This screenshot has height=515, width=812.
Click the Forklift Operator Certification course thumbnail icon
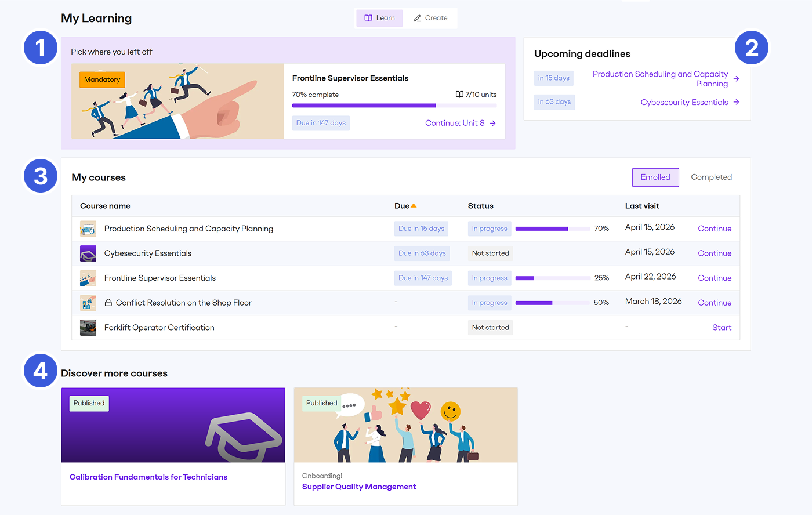point(88,328)
